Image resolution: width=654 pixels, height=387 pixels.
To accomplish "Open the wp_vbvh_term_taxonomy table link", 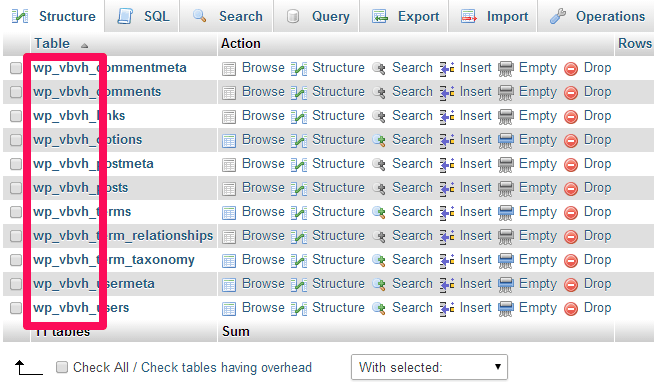I will pyautogui.click(x=114, y=260).
